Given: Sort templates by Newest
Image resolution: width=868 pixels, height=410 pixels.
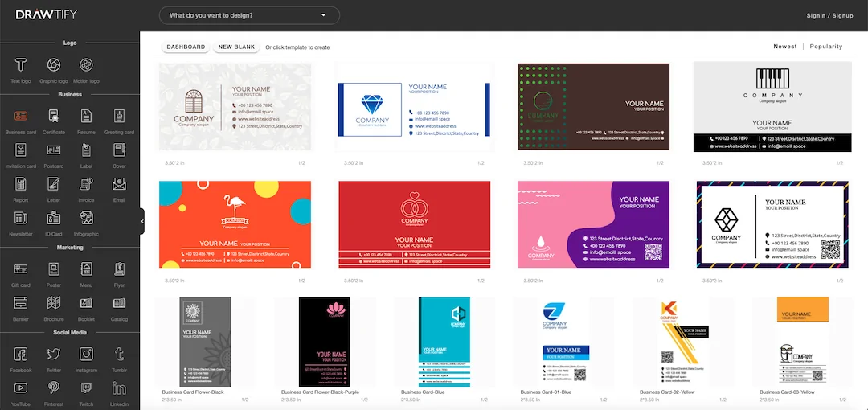Looking at the screenshot, I should coord(785,47).
